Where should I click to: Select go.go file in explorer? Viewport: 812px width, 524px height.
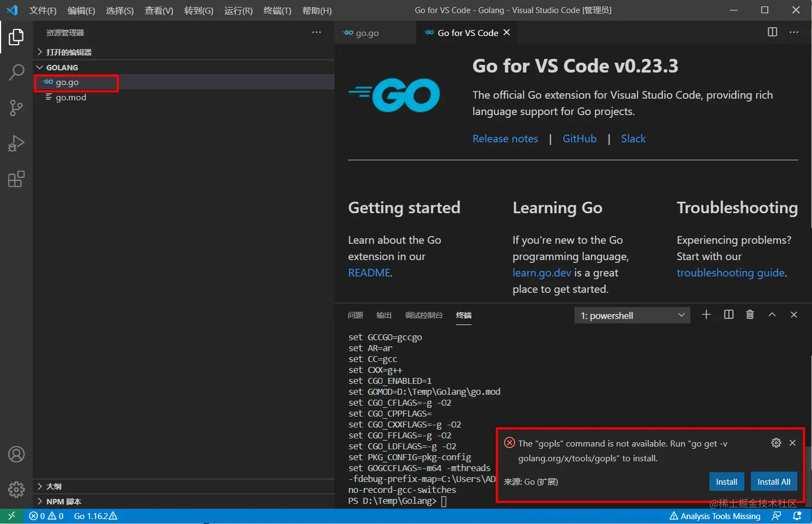tap(183, 82)
